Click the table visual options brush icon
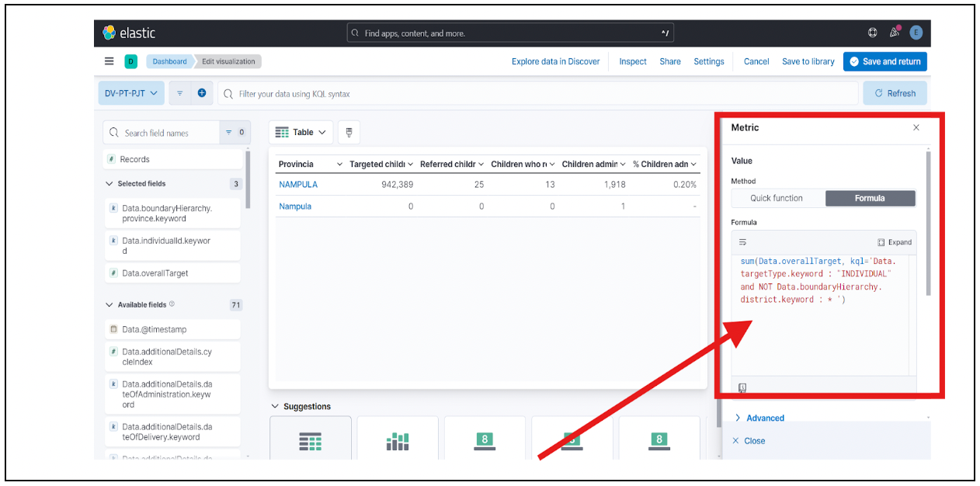 [349, 133]
